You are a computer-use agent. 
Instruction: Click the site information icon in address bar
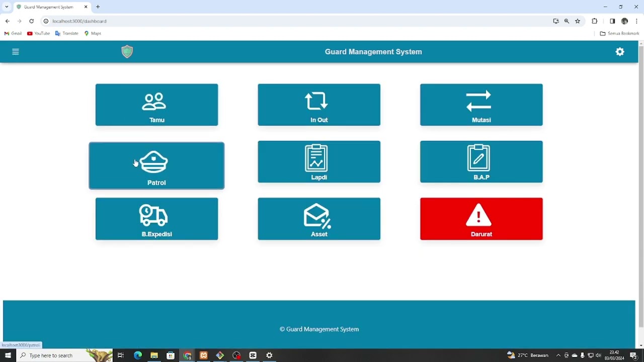point(46,21)
